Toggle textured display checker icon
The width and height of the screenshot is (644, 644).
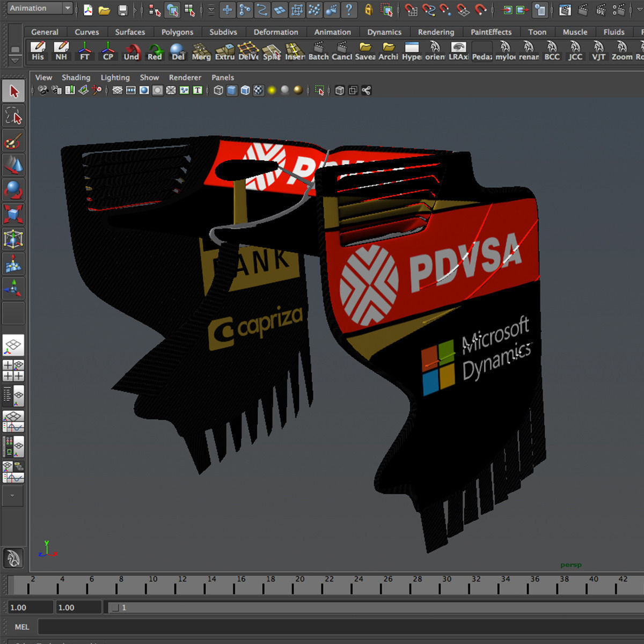coord(259,90)
